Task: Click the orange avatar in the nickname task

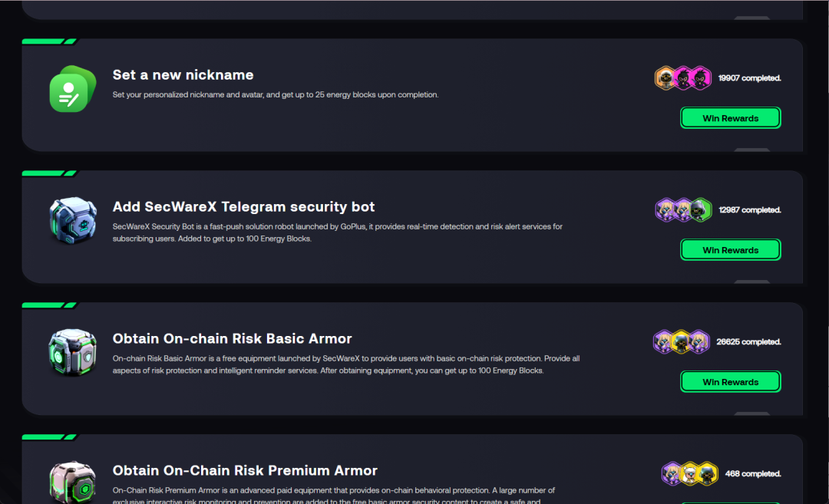Action: 666,78
